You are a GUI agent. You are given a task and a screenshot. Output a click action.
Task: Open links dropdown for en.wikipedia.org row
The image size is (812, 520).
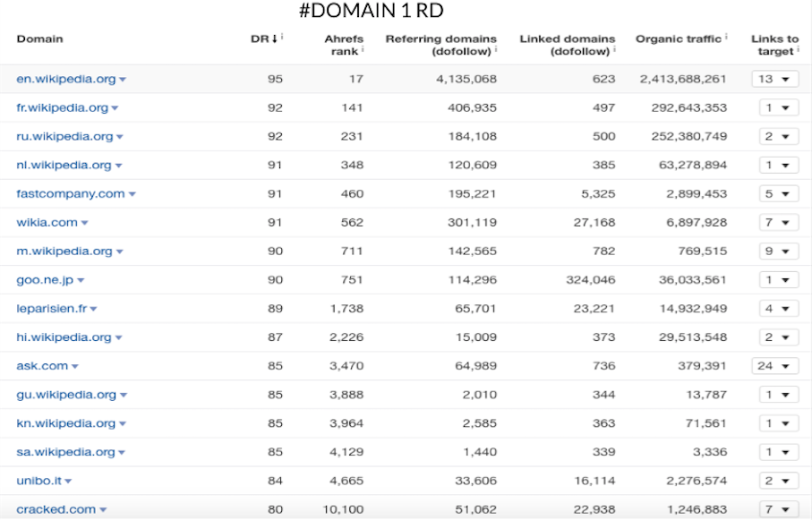774,80
